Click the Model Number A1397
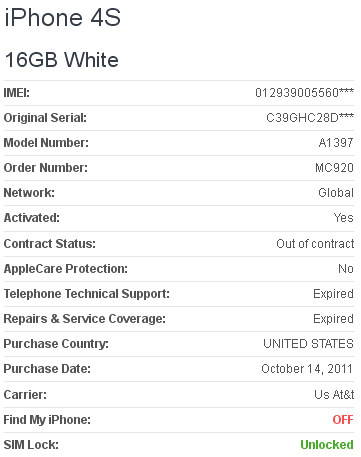Viewport: 361px width, 457px height. pyautogui.click(x=336, y=143)
